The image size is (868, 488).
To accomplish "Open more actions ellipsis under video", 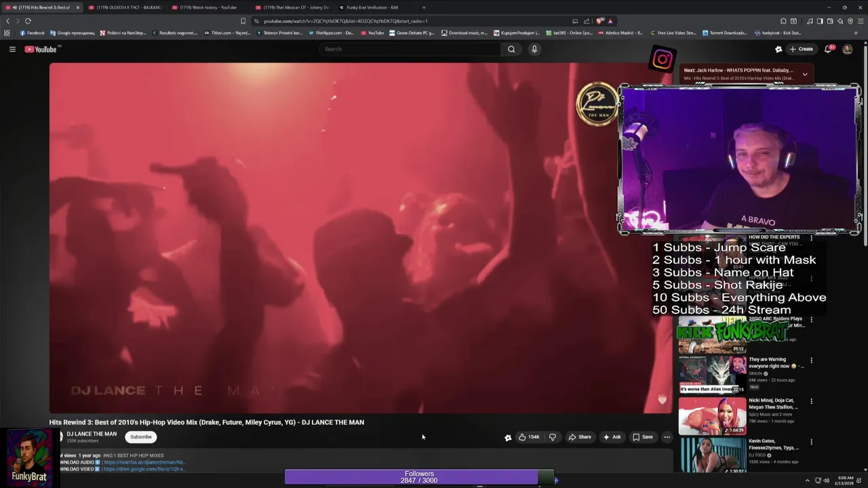I will (667, 437).
